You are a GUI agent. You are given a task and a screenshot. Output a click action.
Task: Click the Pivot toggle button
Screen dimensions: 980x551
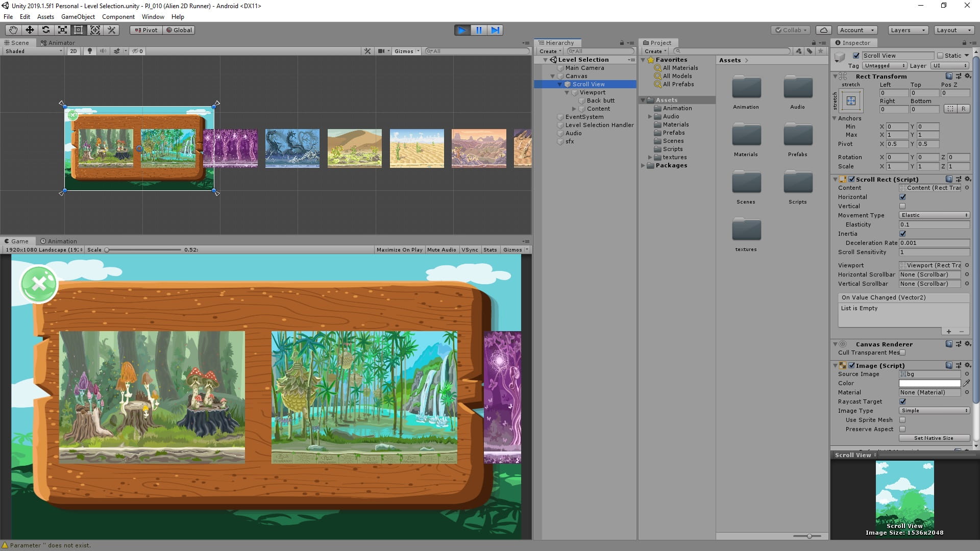pos(146,30)
